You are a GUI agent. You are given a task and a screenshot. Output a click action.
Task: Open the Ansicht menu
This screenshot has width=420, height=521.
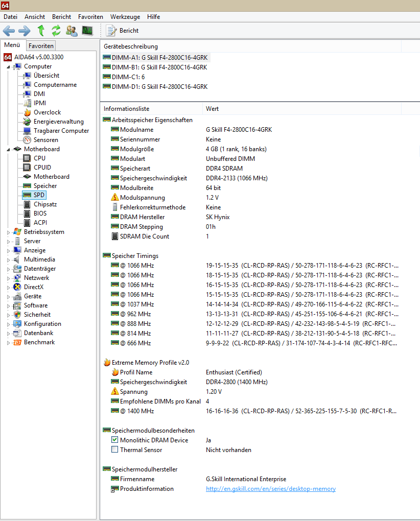35,17
